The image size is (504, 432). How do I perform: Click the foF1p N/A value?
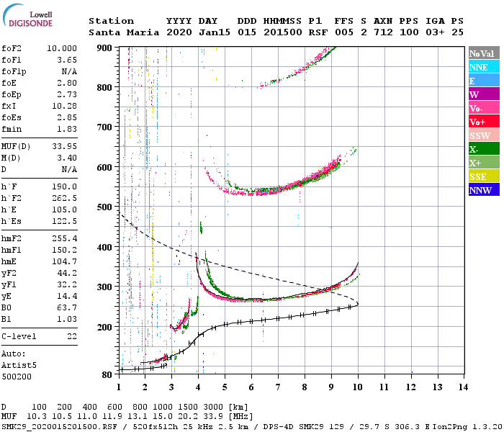[x=69, y=71]
